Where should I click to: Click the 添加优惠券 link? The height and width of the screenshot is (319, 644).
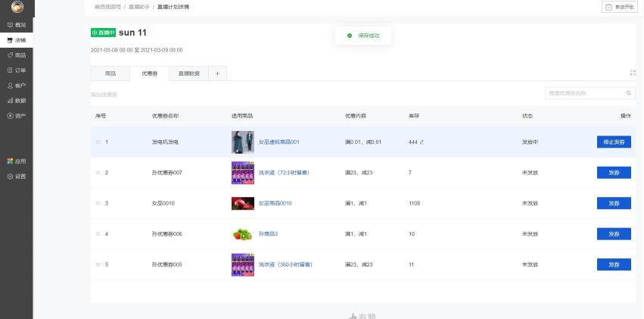pyautogui.click(x=104, y=95)
